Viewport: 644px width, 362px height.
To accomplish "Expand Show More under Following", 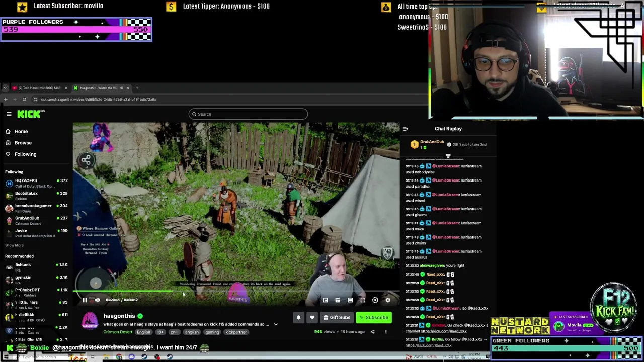I will [x=14, y=245].
